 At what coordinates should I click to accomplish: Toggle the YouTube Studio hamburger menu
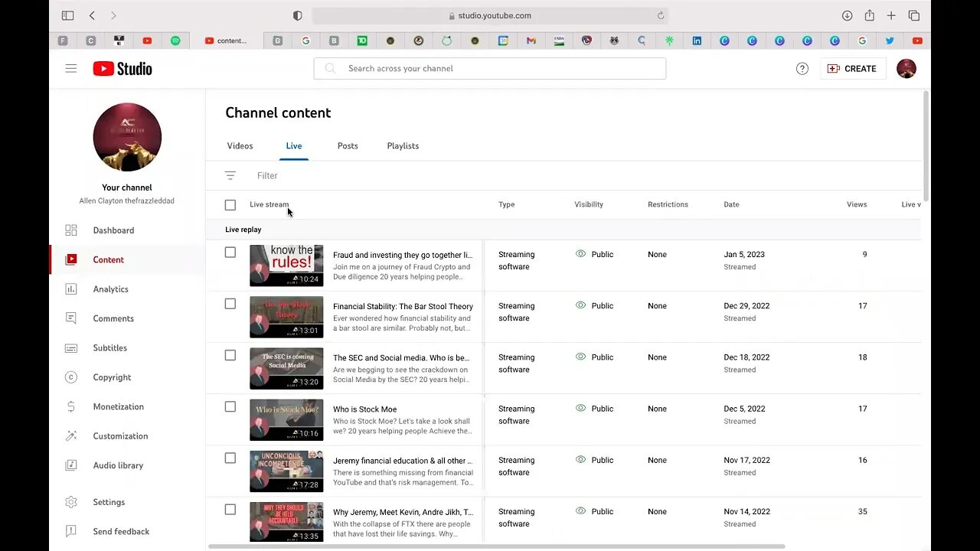coord(71,69)
